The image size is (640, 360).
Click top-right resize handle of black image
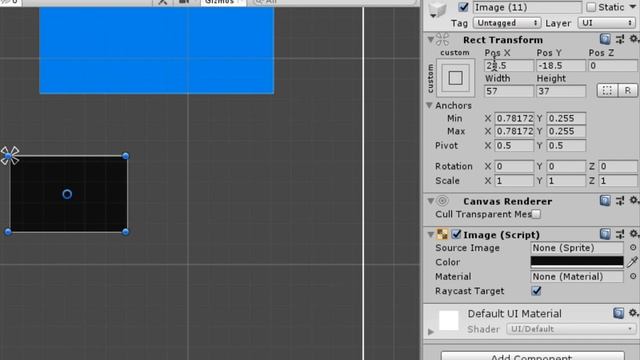[x=125, y=156]
